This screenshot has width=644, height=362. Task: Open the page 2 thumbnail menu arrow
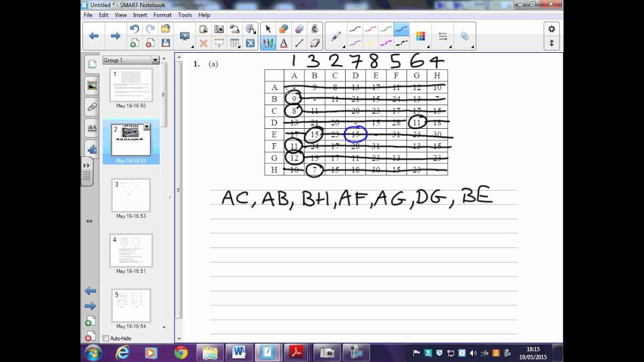click(146, 127)
